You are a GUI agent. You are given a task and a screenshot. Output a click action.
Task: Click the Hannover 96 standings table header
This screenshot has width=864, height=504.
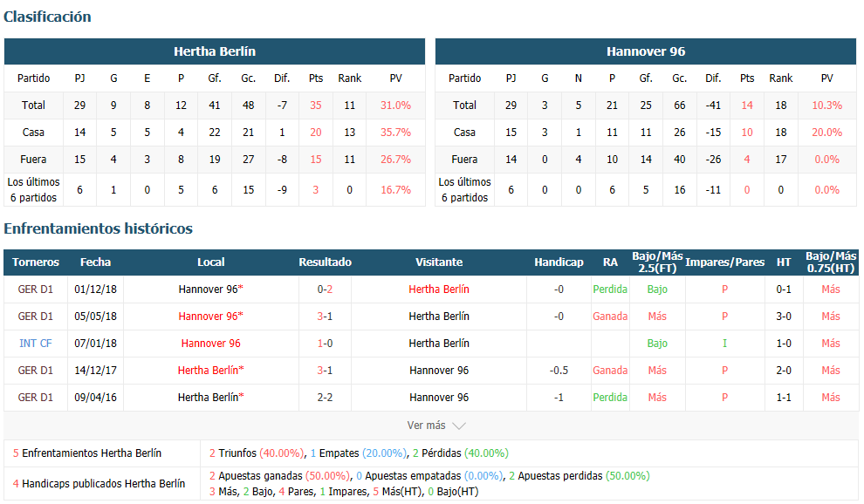coord(646,51)
